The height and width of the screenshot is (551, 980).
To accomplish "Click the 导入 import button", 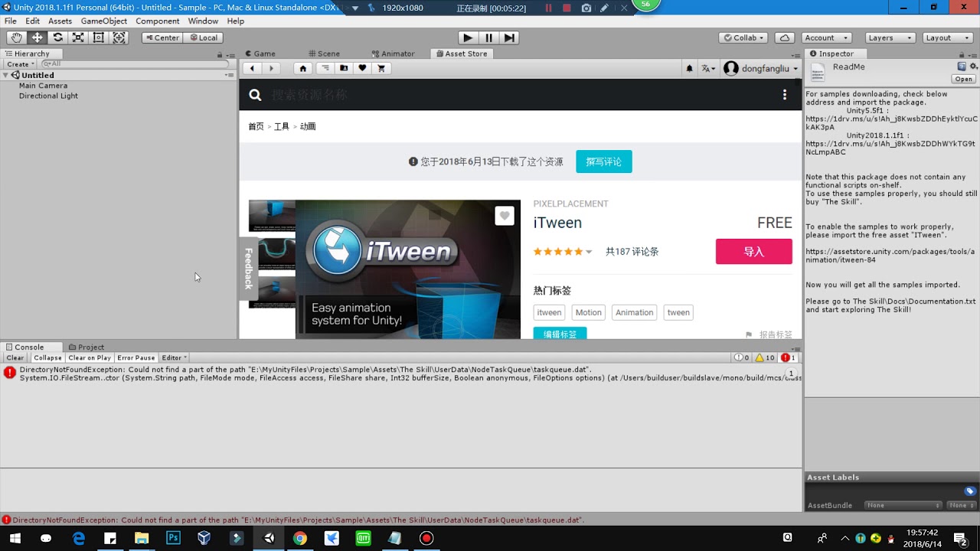I will 754,252.
